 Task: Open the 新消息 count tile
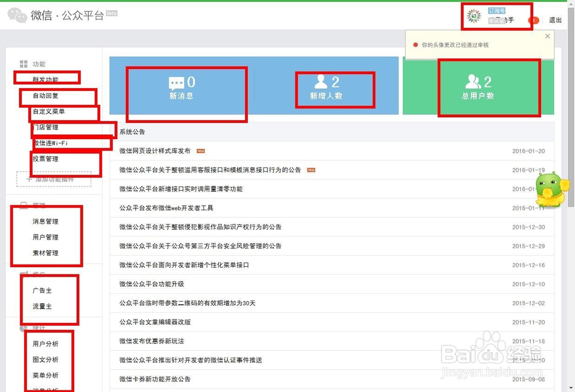(x=182, y=86)
